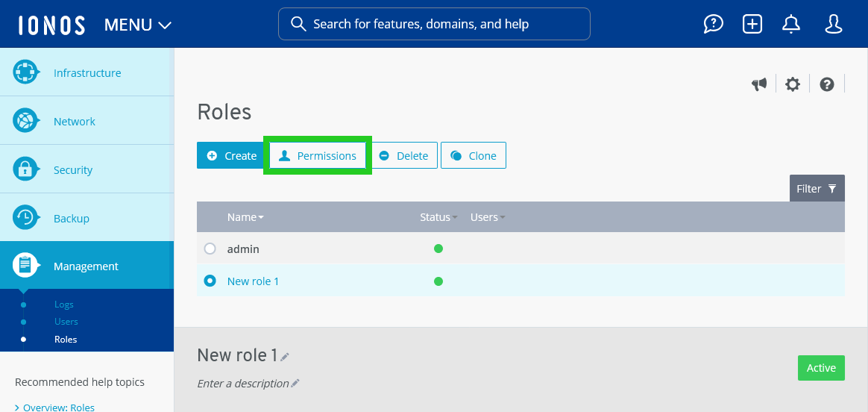The width and height of the screenshot is (868, 412).
Task: Click the megaphone announcements icon
Action: pyautogui.click(x=759, y=84)
